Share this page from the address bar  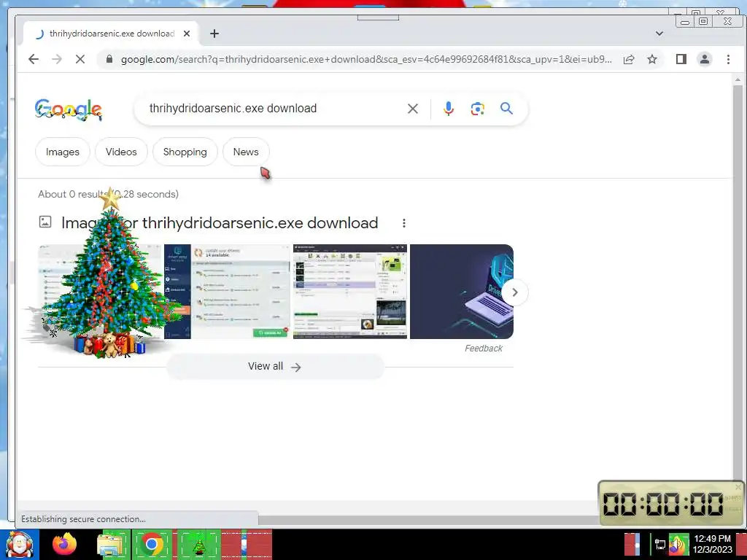(629, 59)
